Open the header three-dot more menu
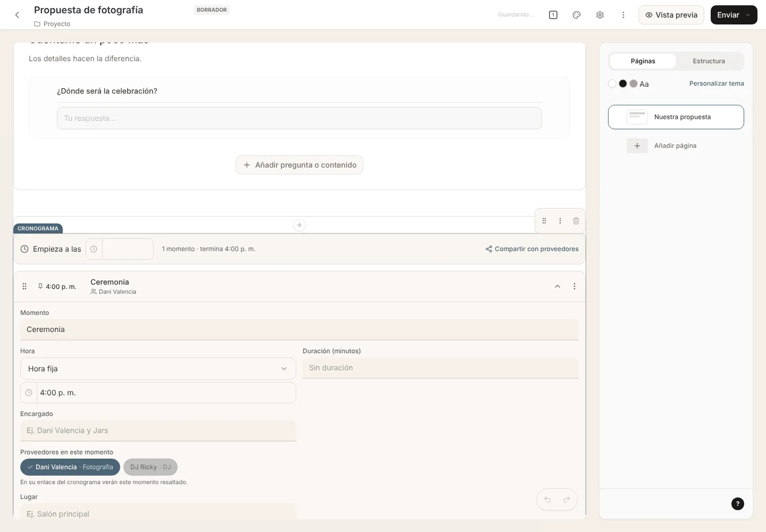 623,15
